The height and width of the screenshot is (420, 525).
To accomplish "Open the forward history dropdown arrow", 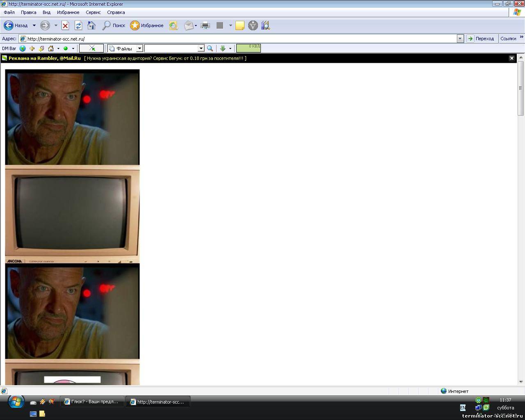I will [x=56, y=25].
